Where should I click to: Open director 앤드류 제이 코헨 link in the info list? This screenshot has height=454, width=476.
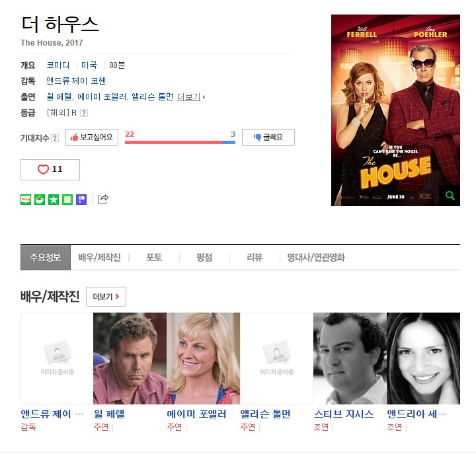(76, 81)
